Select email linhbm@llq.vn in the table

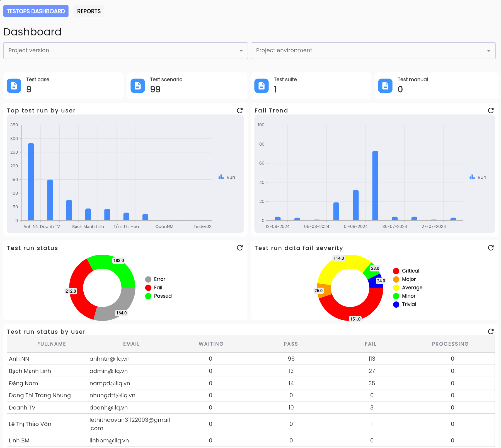109,440
